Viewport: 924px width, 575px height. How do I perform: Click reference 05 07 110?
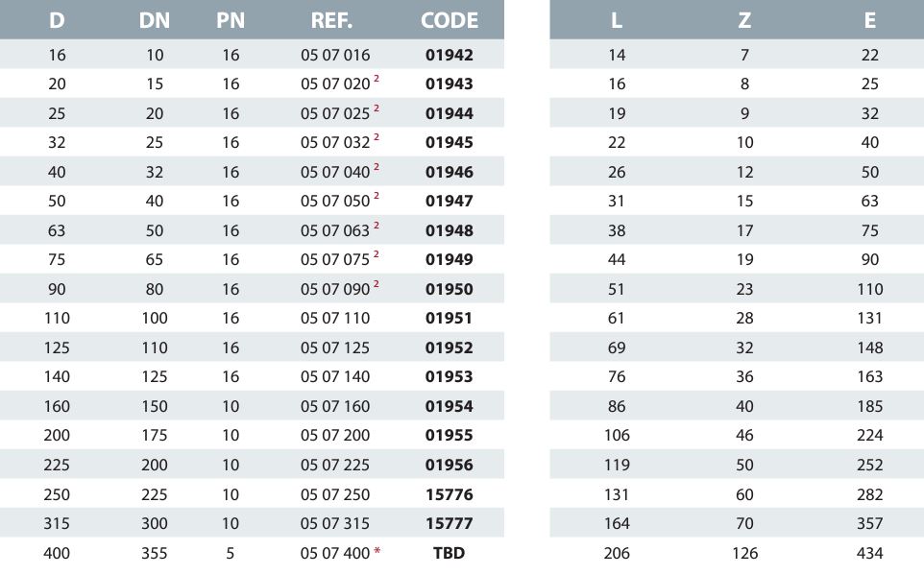point(335,318)
